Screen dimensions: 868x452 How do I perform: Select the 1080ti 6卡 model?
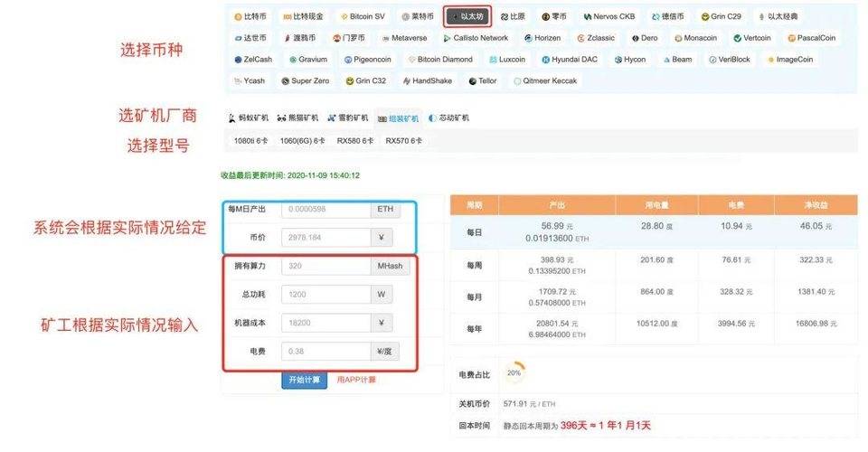point(250,141)
